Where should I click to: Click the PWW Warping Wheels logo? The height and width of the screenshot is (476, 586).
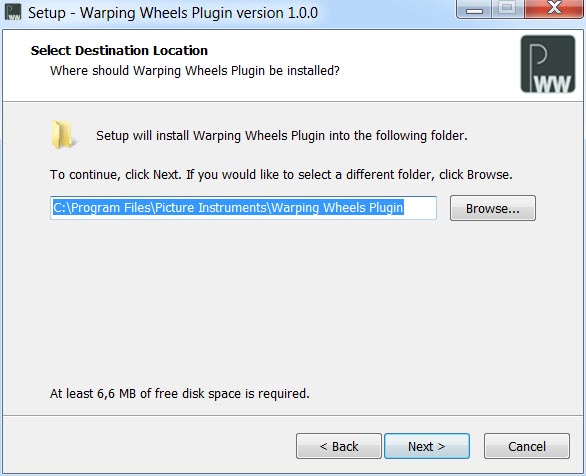click(x=548, y=64)
